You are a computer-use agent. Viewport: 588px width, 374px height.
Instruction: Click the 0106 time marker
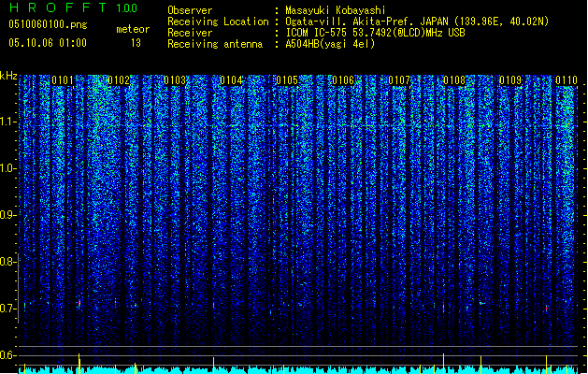(x=343, y=80)
